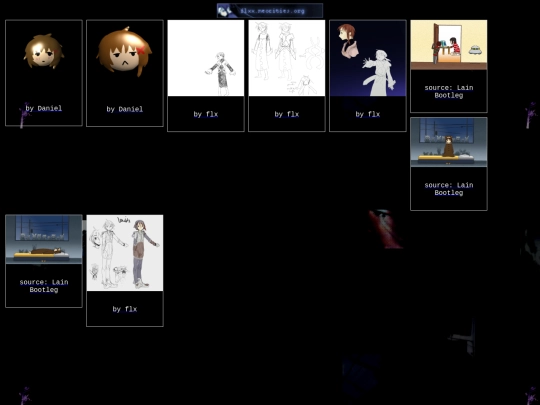Click 'source: Lain Bootleg' under the lying bear image
The image size is (540, 405).
pos(44,286)
